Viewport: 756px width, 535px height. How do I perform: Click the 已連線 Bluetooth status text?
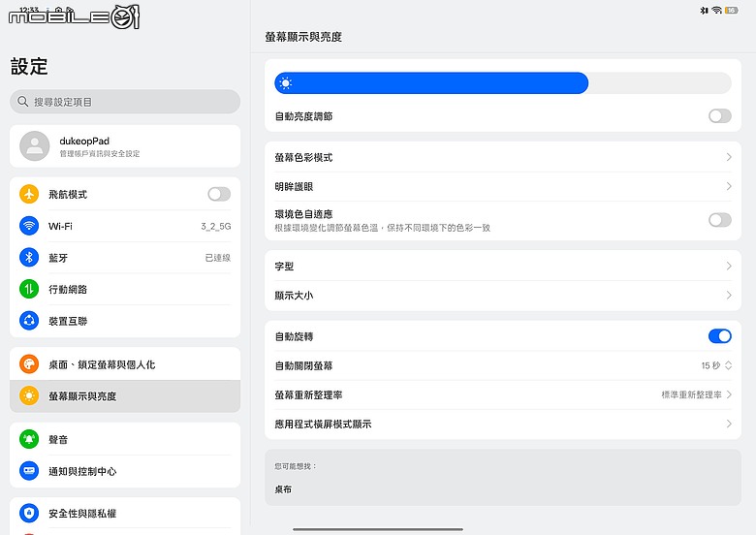pos(218,258)
